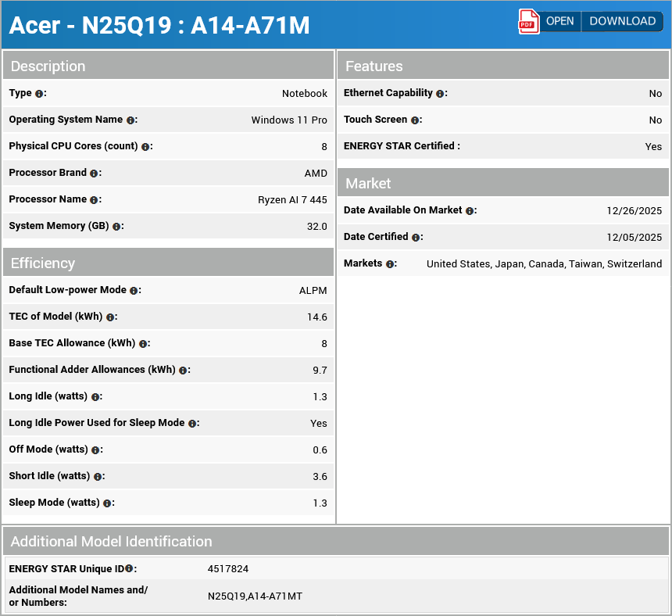Click the Efficiency section header
This screenshot has width=672, height=616.
click(168, 263)
